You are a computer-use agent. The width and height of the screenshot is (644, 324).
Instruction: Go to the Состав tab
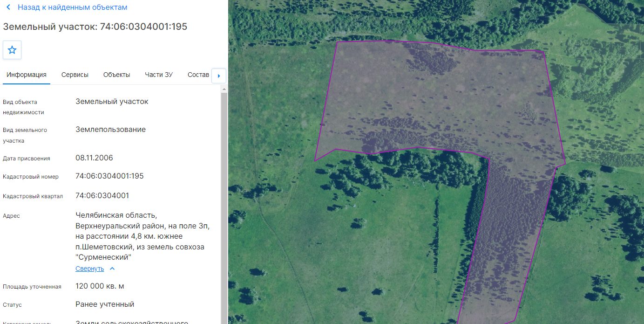[x=198, y=75]
